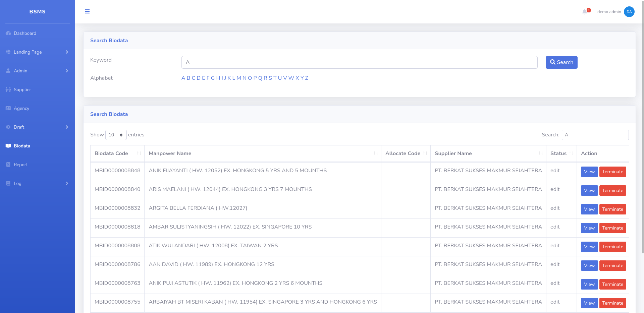Open the Show entries dropdown

pos(116,135)
